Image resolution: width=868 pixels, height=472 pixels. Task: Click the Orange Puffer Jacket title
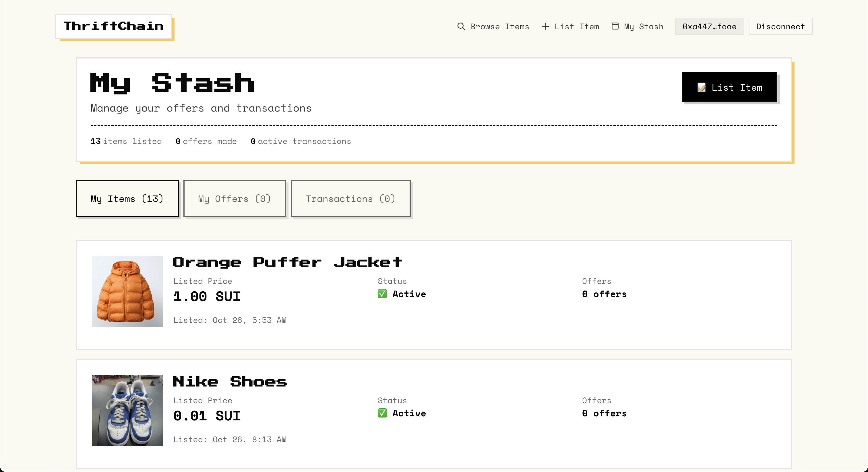287,262
